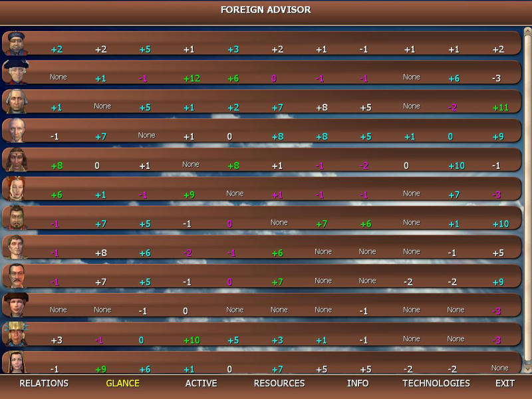
Task: Exit the Foreign Advisor screen
Action: (x=505, y=384)
